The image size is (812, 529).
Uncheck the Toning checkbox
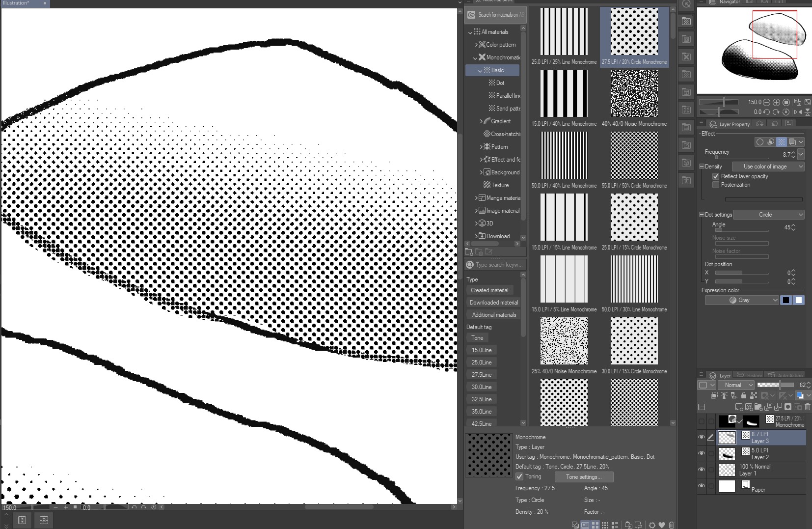[519, 476]
